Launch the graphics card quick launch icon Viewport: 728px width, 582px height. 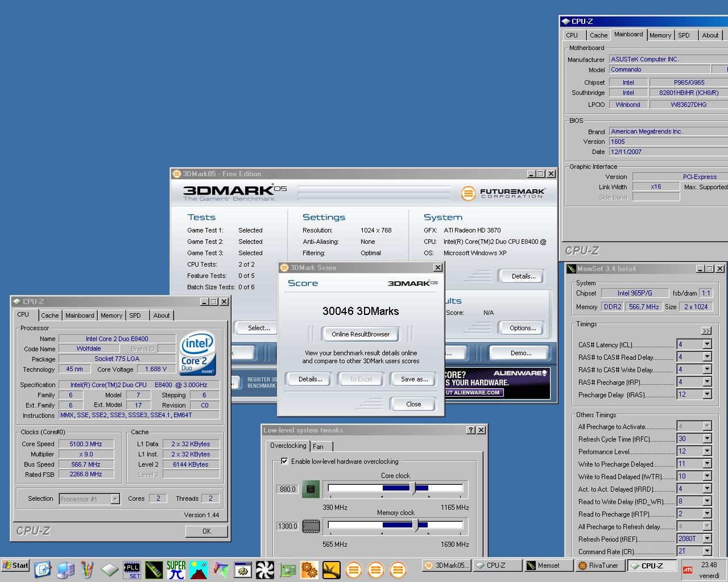[287, 569]
